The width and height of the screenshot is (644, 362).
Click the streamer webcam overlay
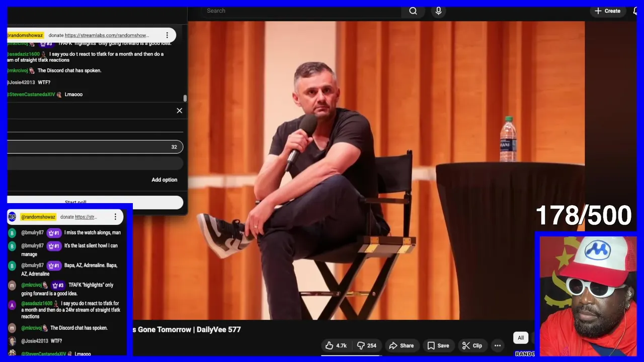click(x=588, y=296)
